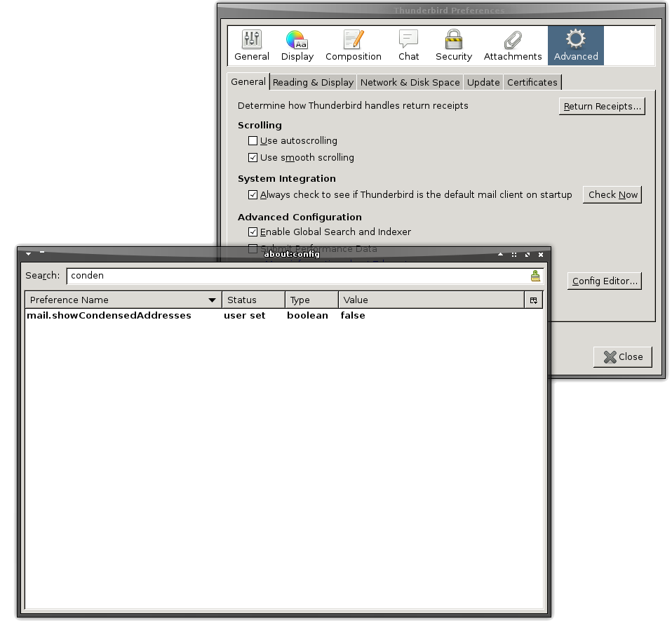Screen dimensions: 672x621
Task: Click the Return Receipts button
Action: pos(602,107)
